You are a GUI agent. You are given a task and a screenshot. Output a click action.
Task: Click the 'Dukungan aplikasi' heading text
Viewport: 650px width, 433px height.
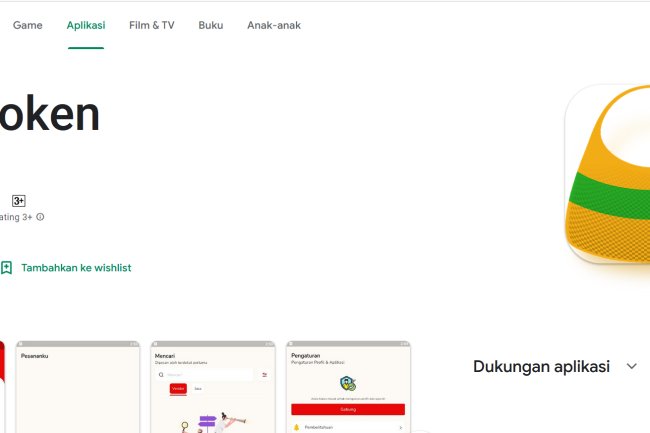coord(541,367)
